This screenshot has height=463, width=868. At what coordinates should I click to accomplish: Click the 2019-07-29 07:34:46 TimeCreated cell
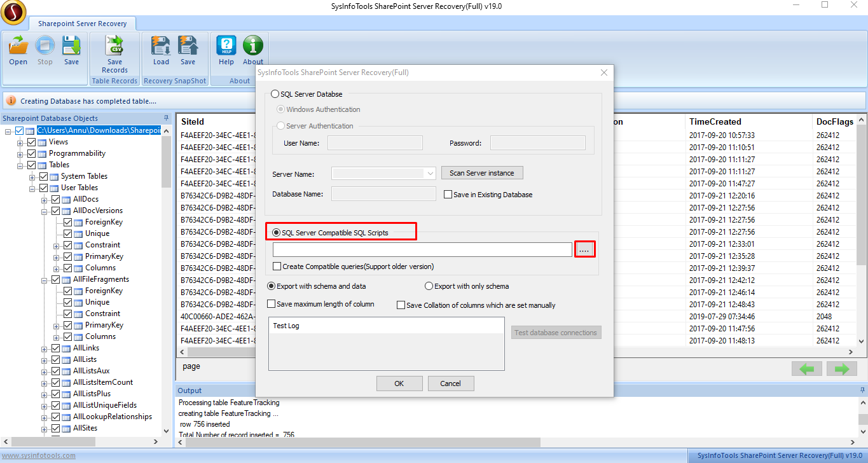722,317
